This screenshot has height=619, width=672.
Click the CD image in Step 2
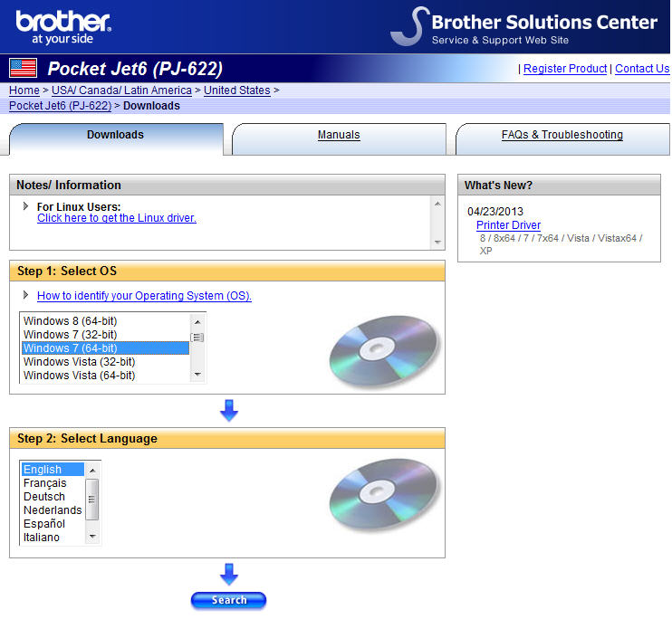point(384,495)
